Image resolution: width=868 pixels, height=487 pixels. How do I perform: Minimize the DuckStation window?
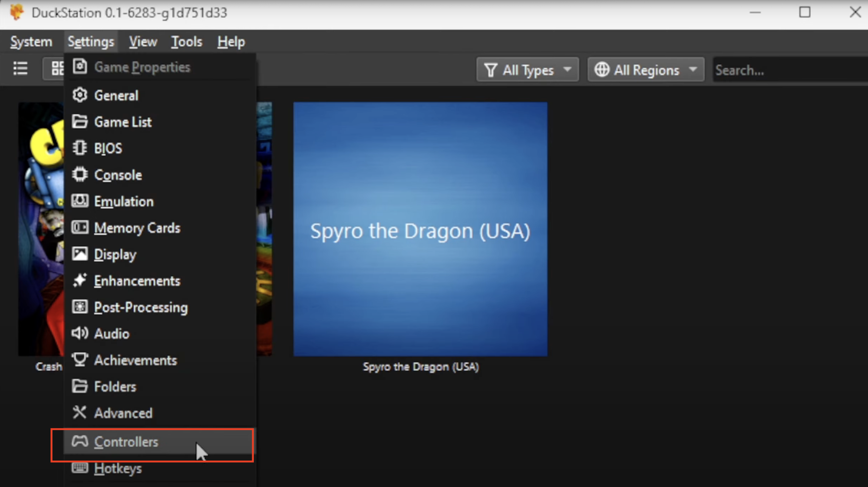tap(755, 13)
